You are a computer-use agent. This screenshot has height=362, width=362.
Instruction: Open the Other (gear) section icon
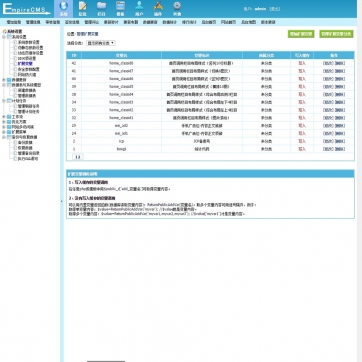coord(177,9)
